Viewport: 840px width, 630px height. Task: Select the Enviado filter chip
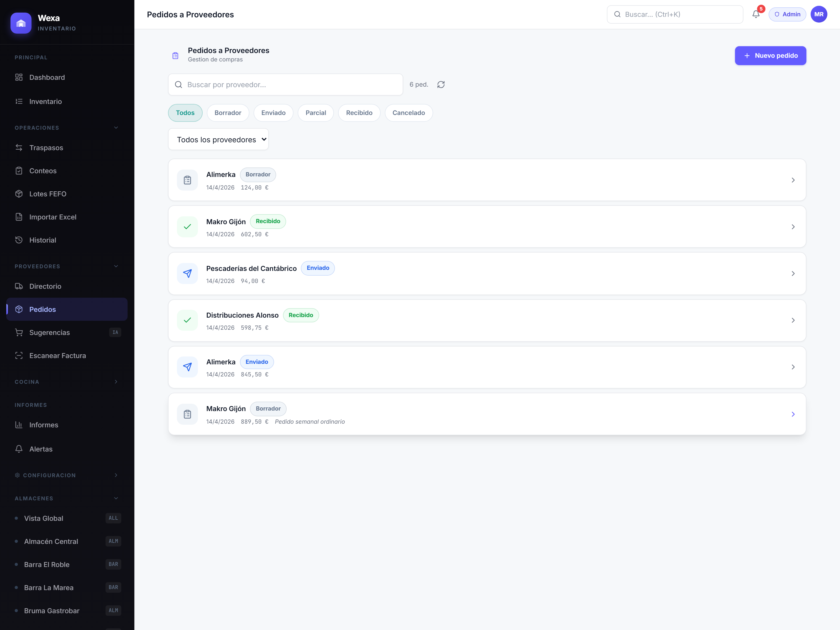(274, 113)
